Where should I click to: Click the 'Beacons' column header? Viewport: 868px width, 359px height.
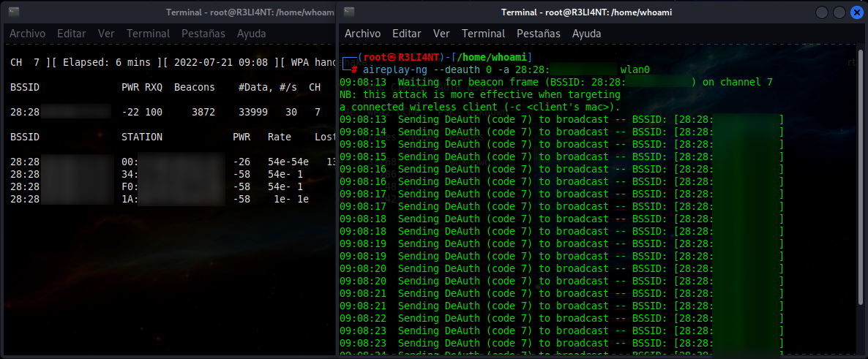[x=194, y=88]
